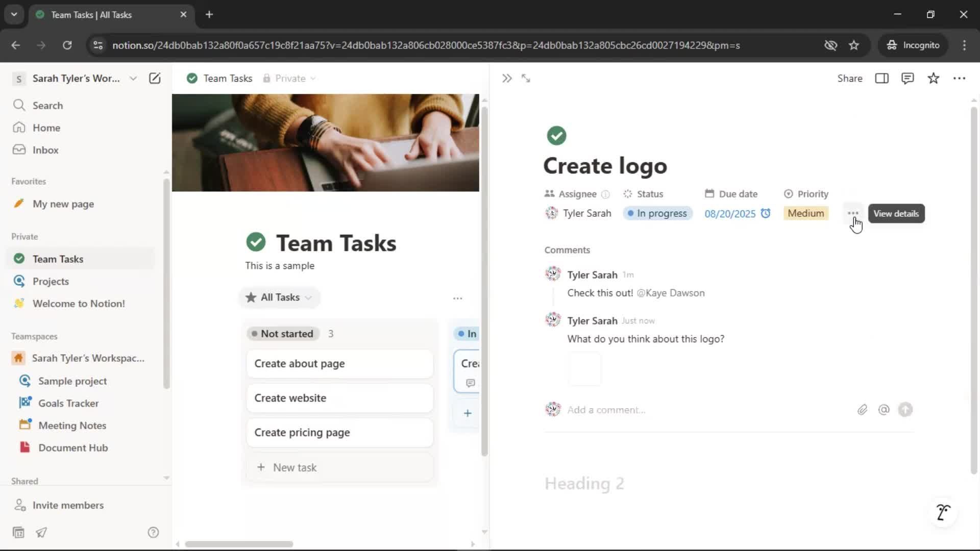This screenshot has width=980, height=551.
Task: Click the green check page icon of Create logo
Action: coord(556,136)
